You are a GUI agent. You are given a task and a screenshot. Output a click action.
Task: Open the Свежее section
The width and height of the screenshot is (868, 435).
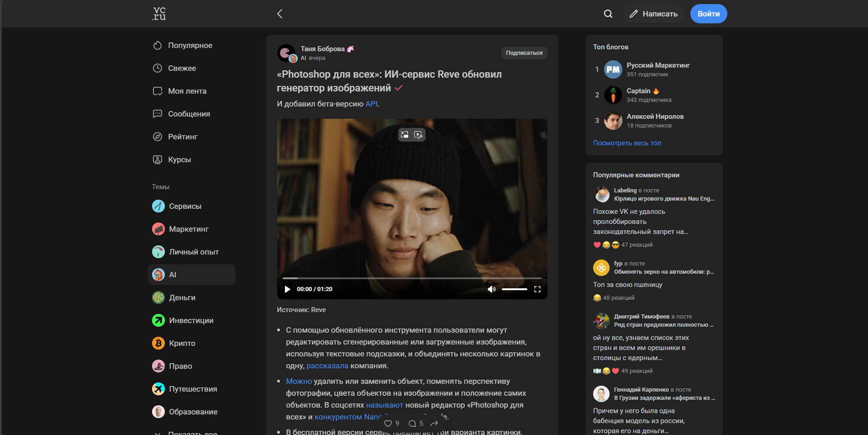[182, 69]
